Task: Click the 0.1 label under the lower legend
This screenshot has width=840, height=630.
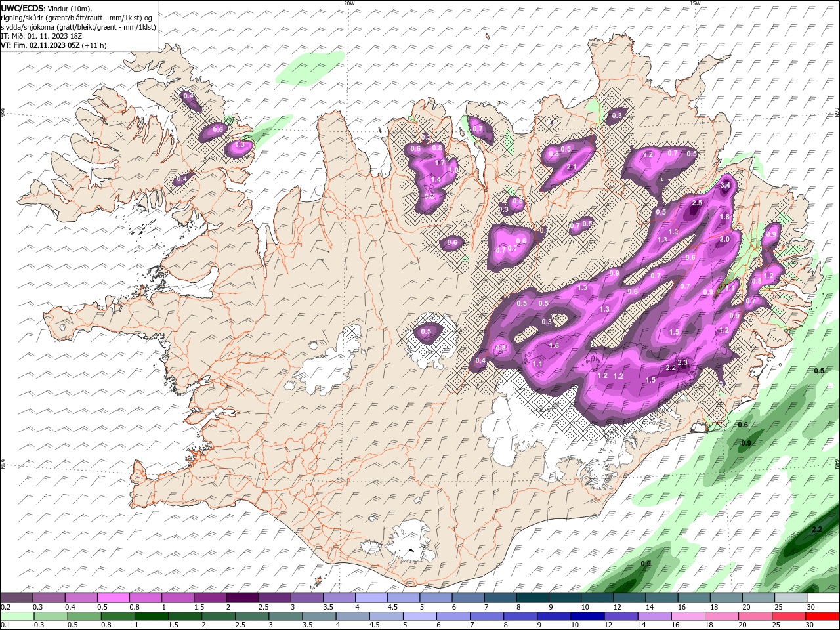Action: click(x=5, y=625)
